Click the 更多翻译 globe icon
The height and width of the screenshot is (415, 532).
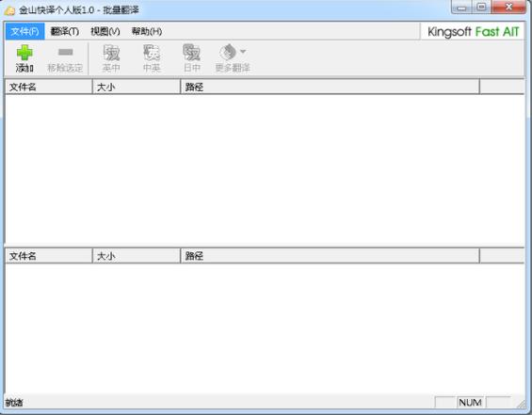[228, 52]
